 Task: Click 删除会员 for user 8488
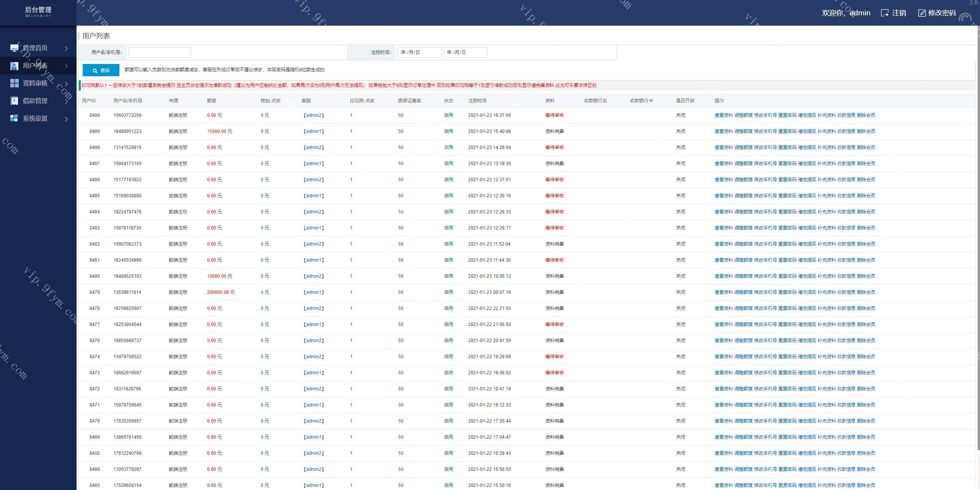tap(866, 147)
